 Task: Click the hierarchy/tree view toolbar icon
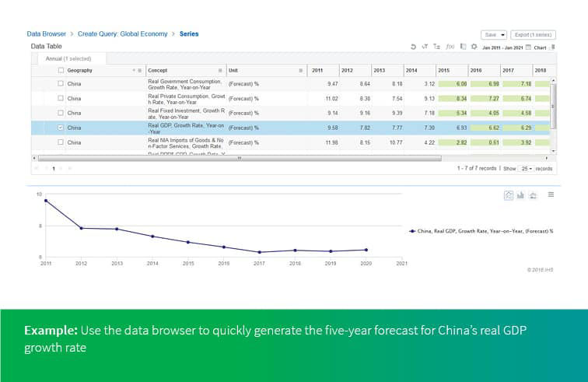point(436,47)
